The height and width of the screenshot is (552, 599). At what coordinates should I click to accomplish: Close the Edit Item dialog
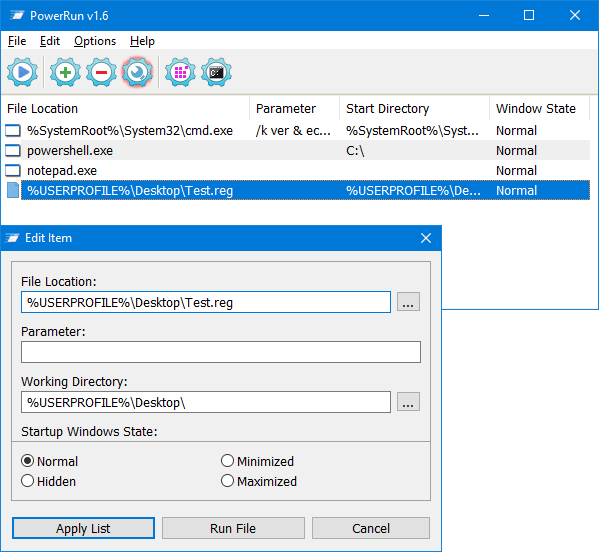click(x=426, y=238)
